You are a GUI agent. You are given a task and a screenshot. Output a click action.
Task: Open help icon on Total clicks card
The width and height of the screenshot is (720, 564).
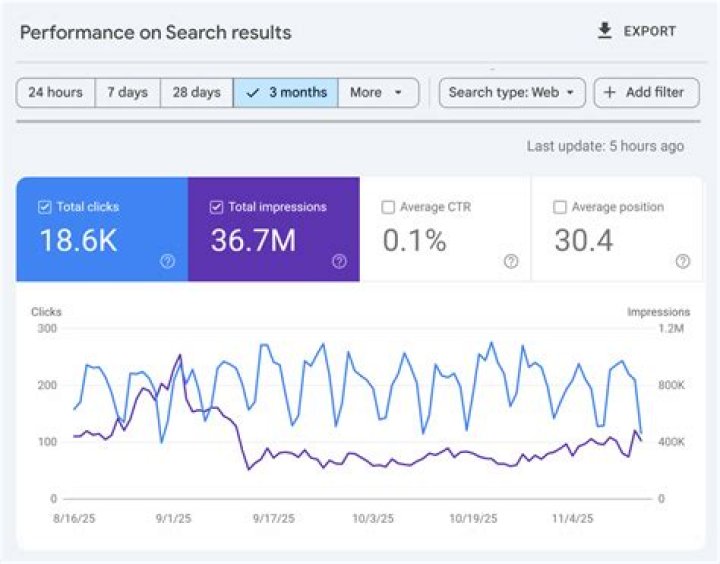(168, 261)
